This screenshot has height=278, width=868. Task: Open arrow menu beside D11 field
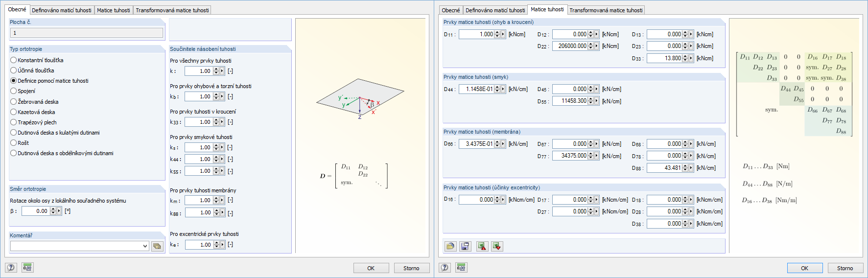pos(503,34)
